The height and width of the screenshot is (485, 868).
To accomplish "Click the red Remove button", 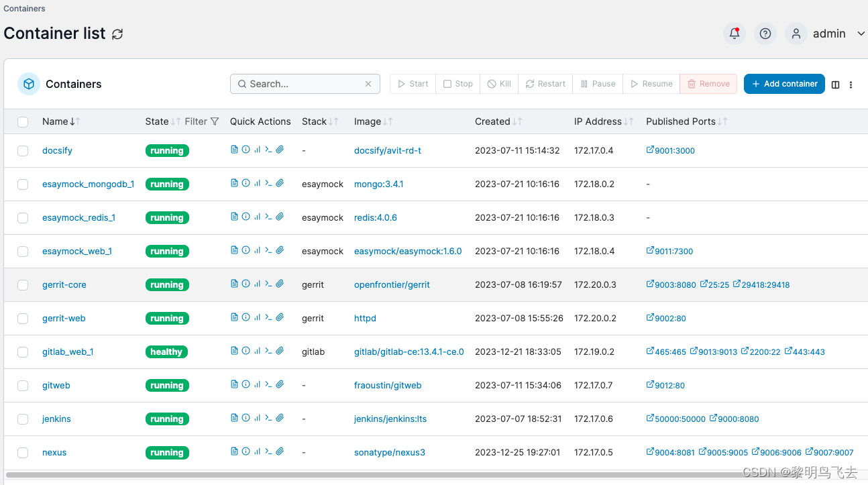I will (x=708, y=84).
